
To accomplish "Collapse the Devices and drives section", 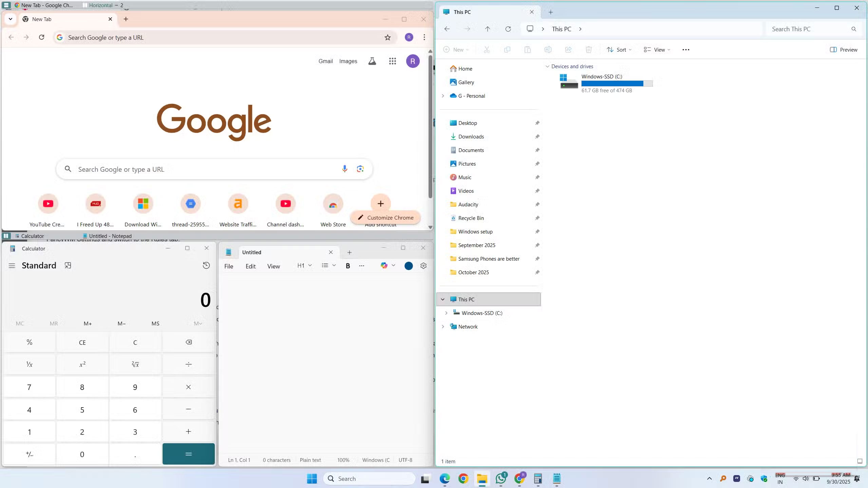I will [547, 66].
